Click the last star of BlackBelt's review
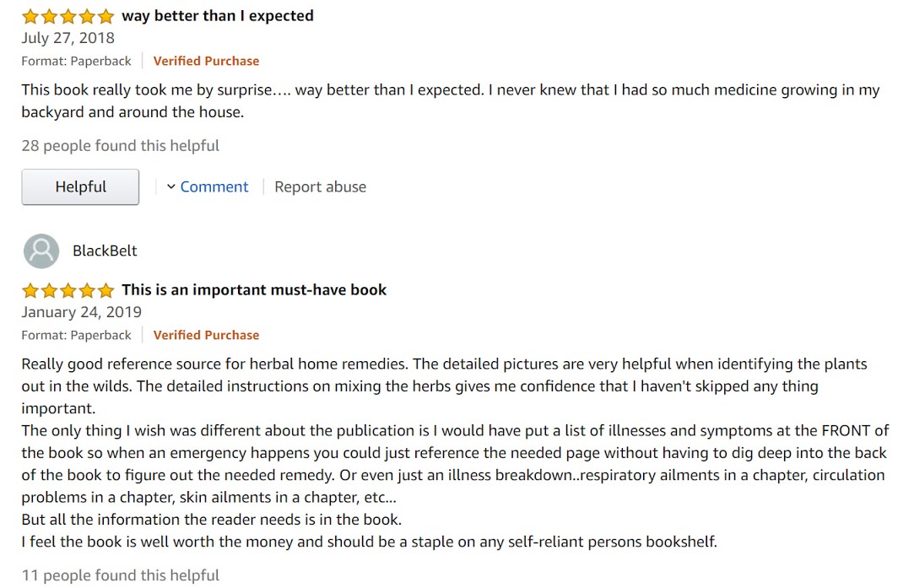Image resolution: width=898 pixels, height=588 pixels. 106,290
